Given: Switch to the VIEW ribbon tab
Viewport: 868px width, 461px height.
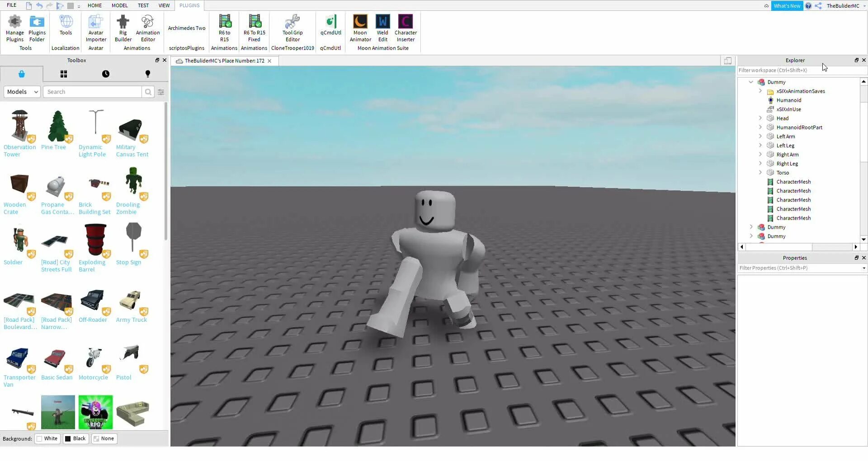Looking at the screenshot, I should tap(164, 5).
